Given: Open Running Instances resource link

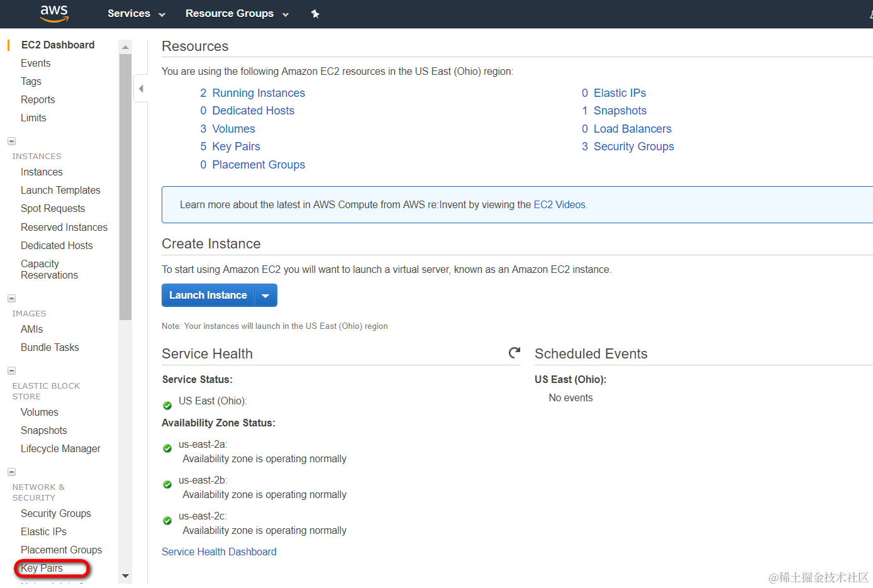Looking at the screenshot, I should click(259, 93).
